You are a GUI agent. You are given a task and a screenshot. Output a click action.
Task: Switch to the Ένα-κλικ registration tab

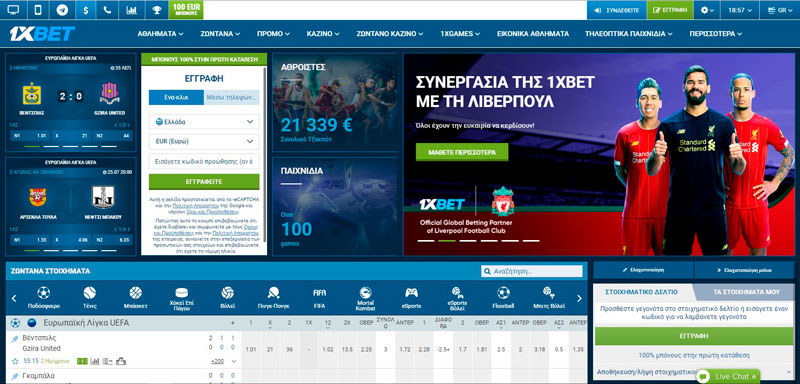pyautogui.click(x=177, y=97)
